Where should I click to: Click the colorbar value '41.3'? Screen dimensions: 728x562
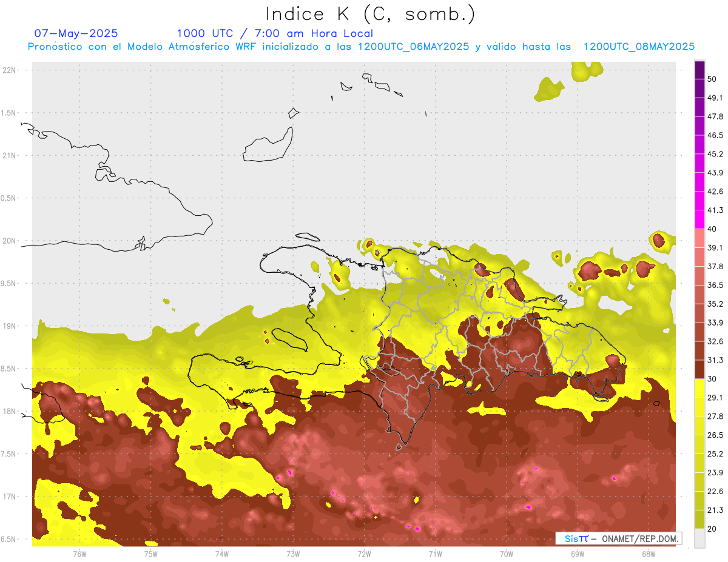pos(715,210)
